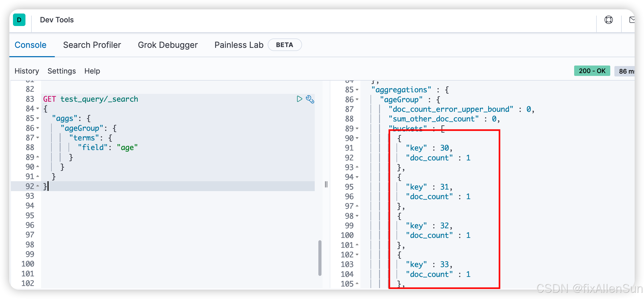Run the GET test_query/_search request
This screenshot has width=644, height=299.
pyautogui.click(x=299, y=99)
